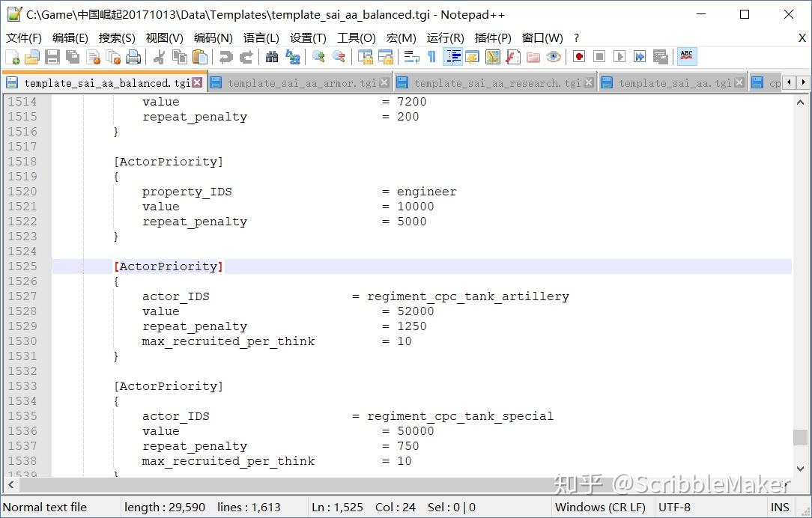Image resolution: width=812 pixels, height=518 pixels.
Task: Open the 窗口(W) menu
Action: (542, 37)
